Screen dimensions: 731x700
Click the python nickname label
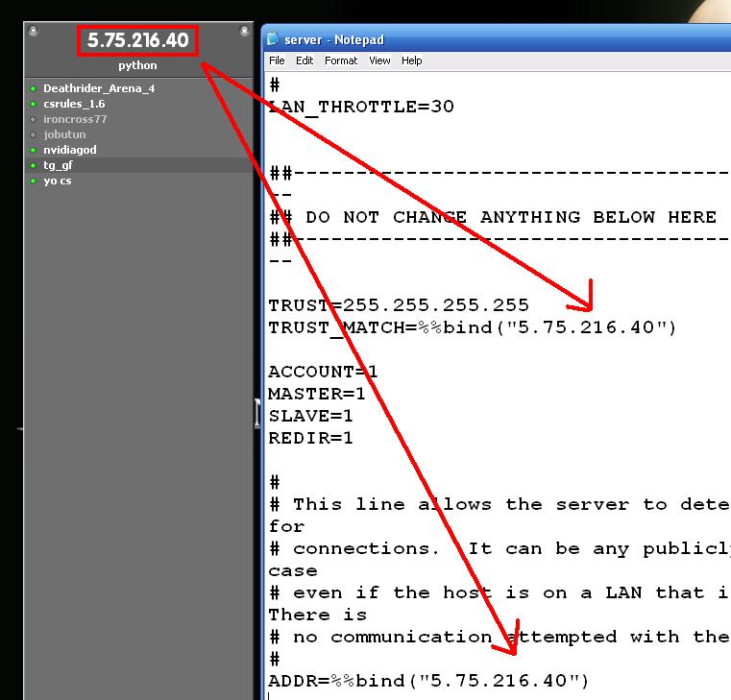click(137, 65)
